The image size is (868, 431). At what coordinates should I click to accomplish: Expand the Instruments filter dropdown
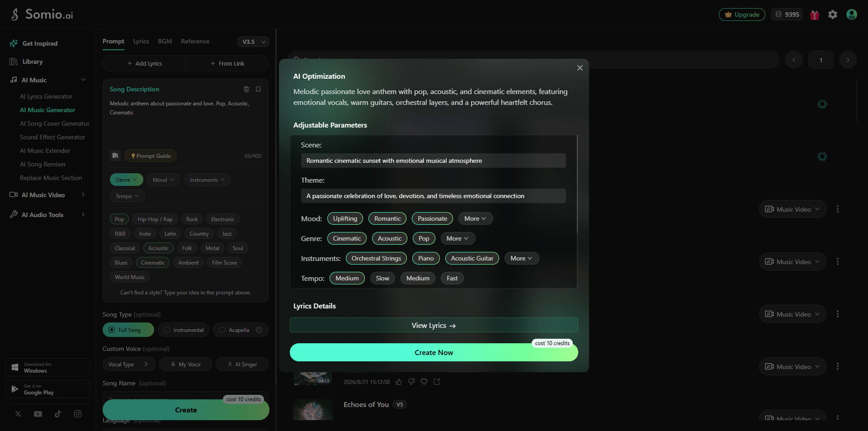(207, 180)
